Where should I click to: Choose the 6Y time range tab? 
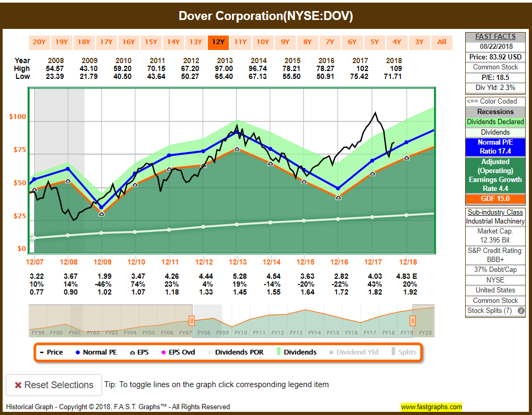(x=353, y=43)
